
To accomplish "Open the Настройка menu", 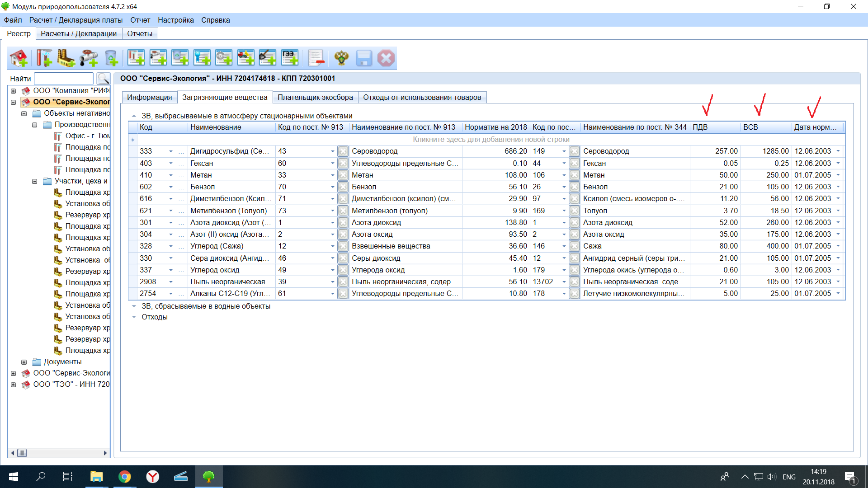I will coord(175,20).
